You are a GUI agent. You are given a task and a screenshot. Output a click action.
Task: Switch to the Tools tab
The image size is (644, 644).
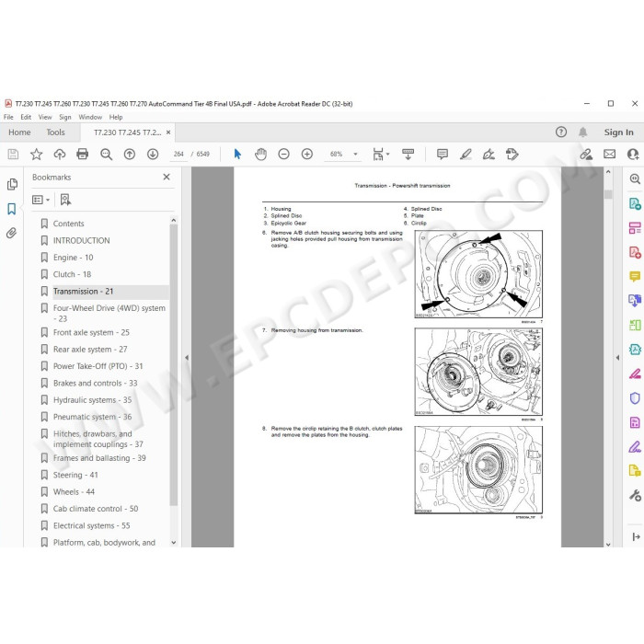tap(55, 132)
